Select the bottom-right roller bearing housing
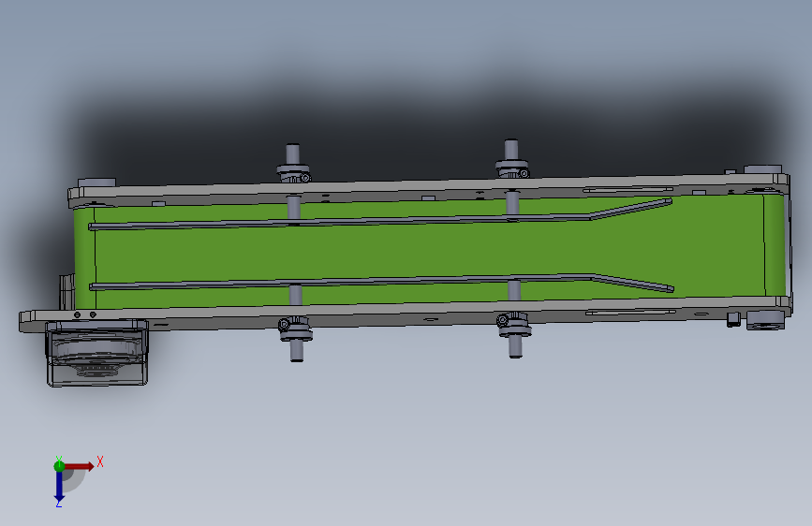The image size is (812, 526). [765, 320]
